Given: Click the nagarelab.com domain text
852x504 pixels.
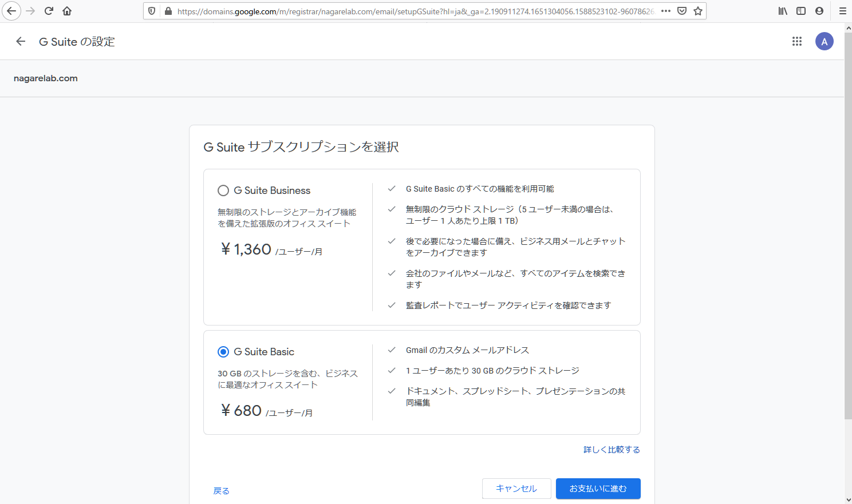Looking at the screenshot, I should (x=46, y=78).
